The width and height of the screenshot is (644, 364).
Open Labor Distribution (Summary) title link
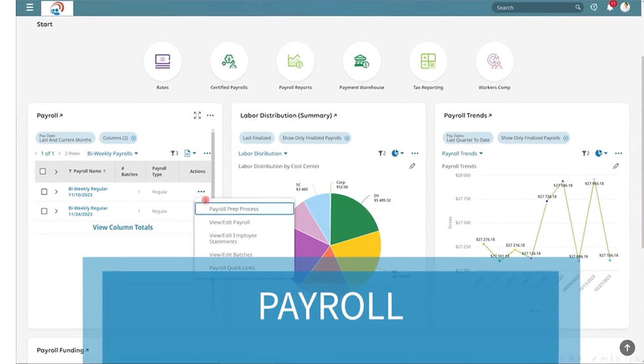tap(288, 116)
